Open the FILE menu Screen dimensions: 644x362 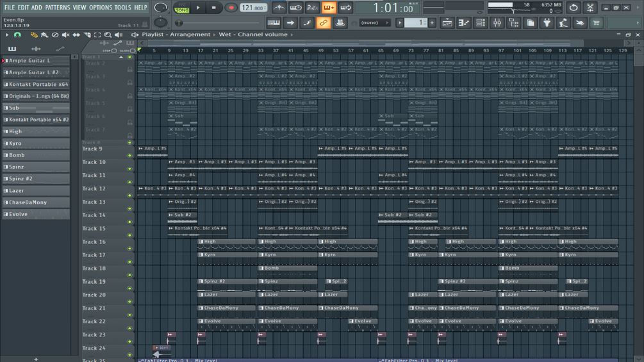[9, 8]
